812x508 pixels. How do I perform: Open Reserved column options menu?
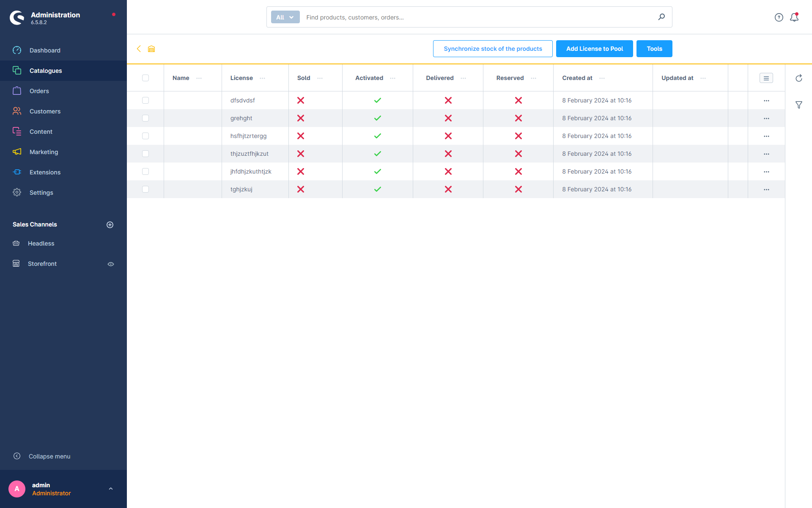click(x=534, y=78)
